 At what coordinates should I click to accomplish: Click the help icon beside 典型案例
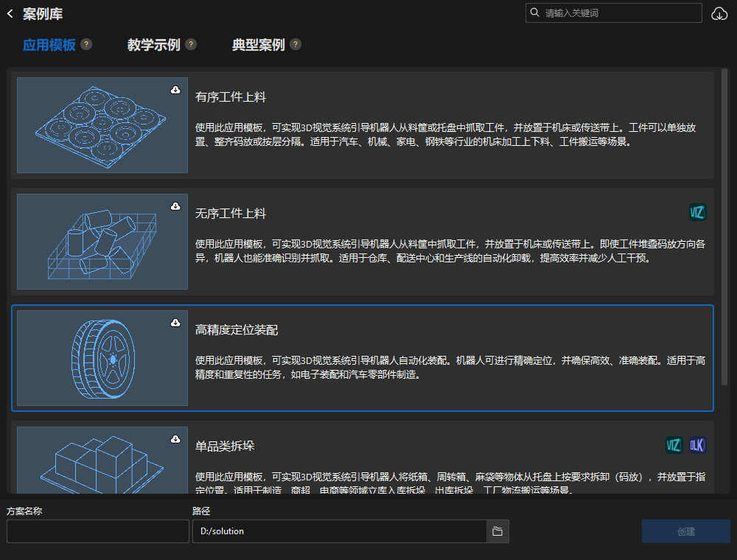click(x=296, y=44)
